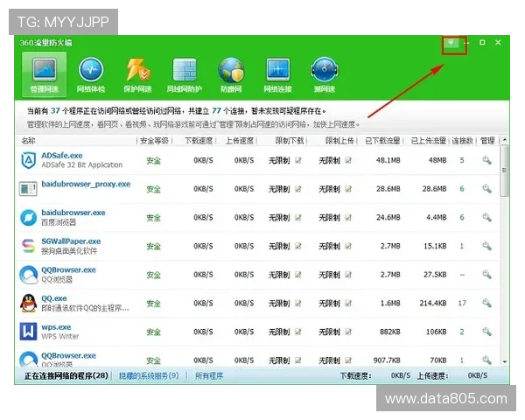
Task: Open manage wrench for wps.exe
Action: (x=486, y=332)
